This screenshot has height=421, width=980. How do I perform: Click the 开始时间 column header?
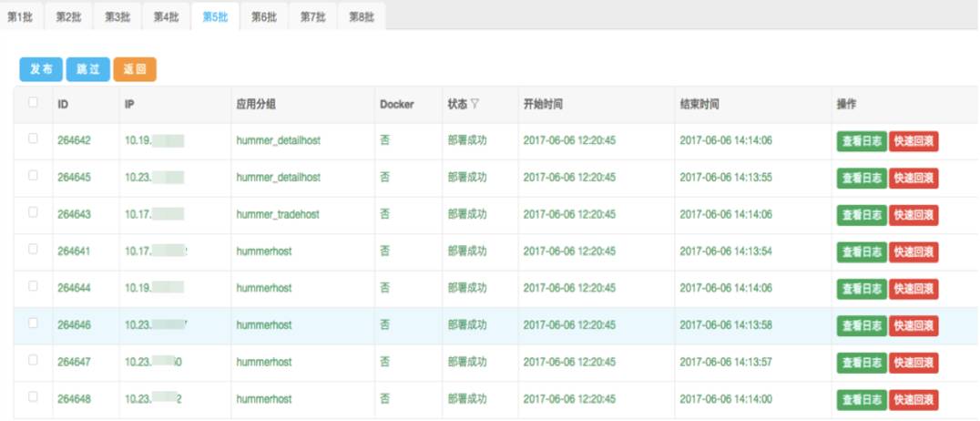(543, 105)
